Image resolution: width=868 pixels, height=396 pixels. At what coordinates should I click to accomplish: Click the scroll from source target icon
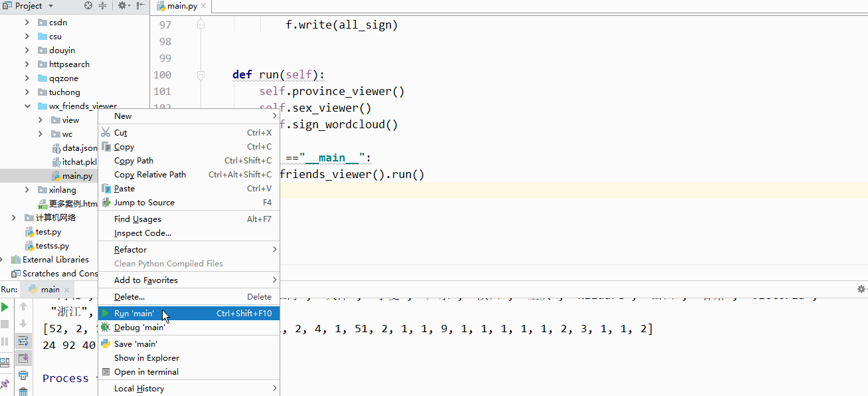[x=89, y=6]
